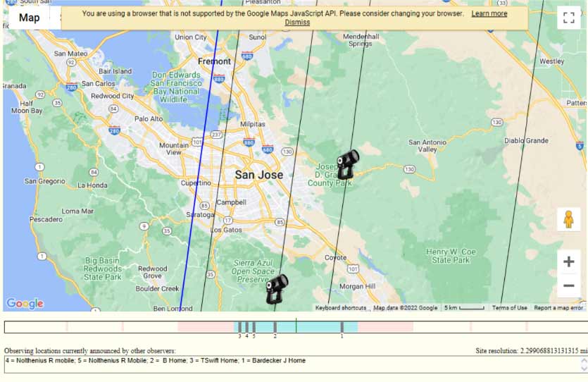Image resolution: width=588 pixels, height=382 pixels.
Task: Click the observer list scrollbar arrows
Action: 584,364
